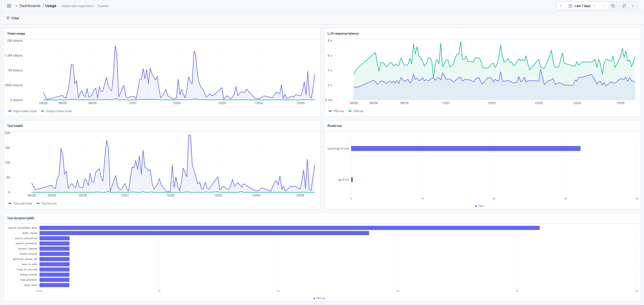The width and height of the screenshot is (644, 305).
Task: Click the draft_clause duration bar
Action: [x=204, y=233]
